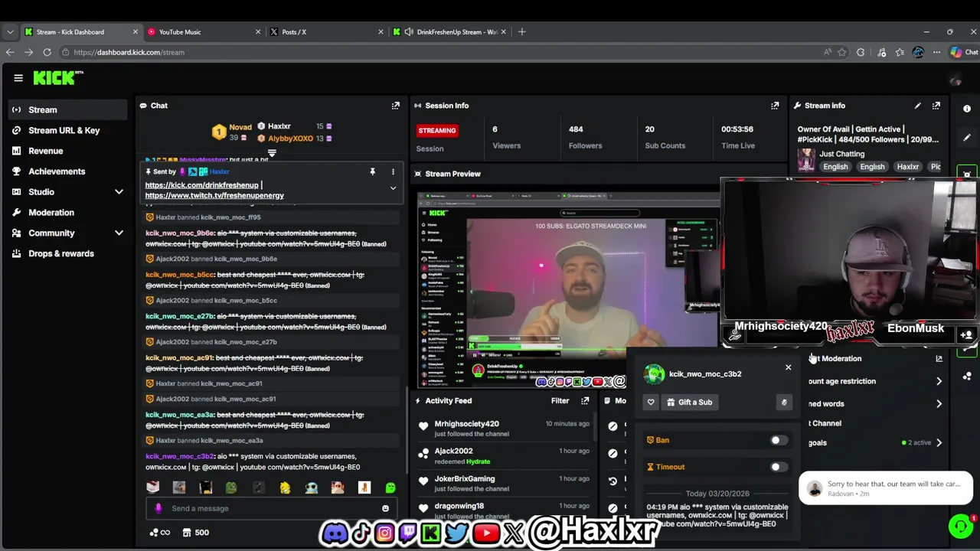Open browser tab list dropdown
Viewport: 980px width, 551px height.
[10, 31]
